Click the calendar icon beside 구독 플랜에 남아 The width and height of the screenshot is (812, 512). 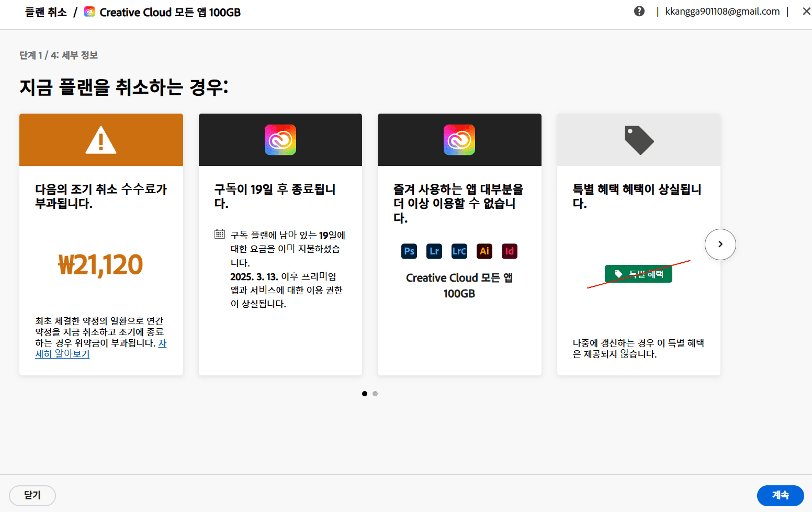coord(220,234)
